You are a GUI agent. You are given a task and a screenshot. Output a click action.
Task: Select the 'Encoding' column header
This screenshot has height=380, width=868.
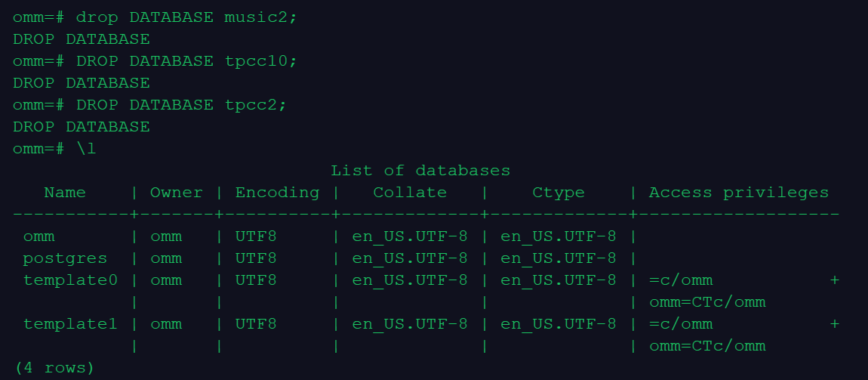[x=277, y=193]
